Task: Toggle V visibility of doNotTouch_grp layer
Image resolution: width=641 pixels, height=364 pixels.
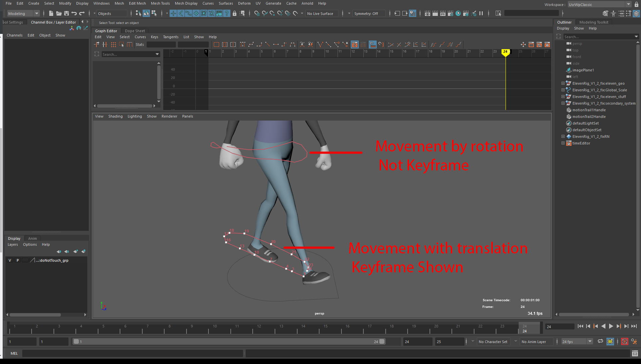Action: (10, 260)
